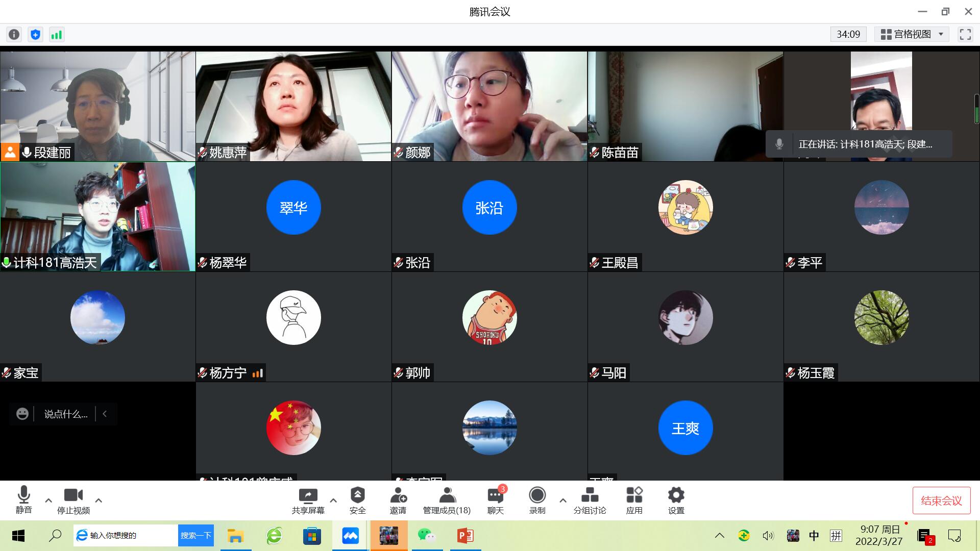The image size is (980, 551).
Task: Click 杨玉霞 tree avatar
Action: tap(881, 317)
